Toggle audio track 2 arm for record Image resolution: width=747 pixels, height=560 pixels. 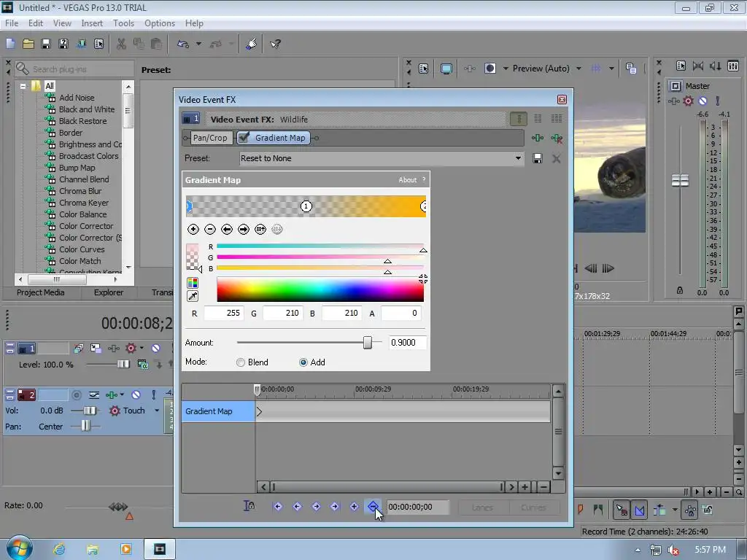point(76,394)
